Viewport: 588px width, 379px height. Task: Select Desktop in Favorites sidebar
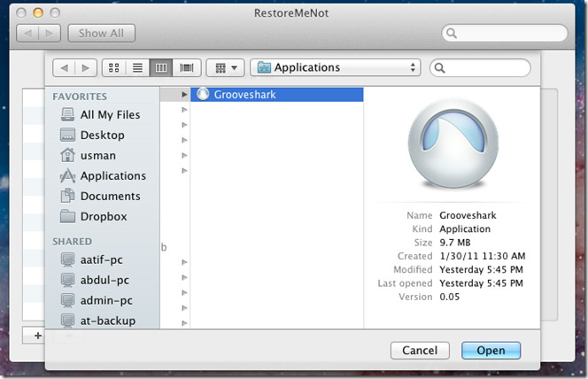point(103,135)
